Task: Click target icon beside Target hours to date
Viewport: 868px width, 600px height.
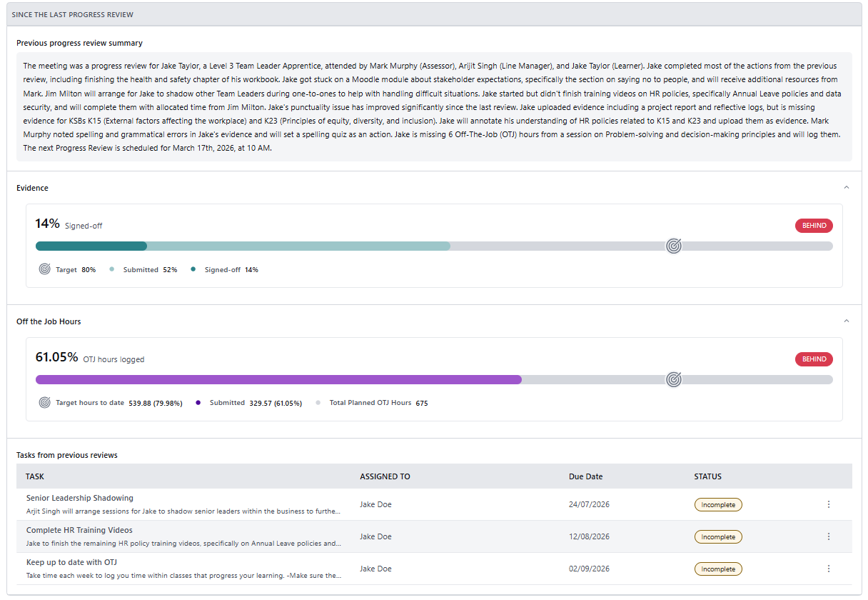Action: click(45, 403)
